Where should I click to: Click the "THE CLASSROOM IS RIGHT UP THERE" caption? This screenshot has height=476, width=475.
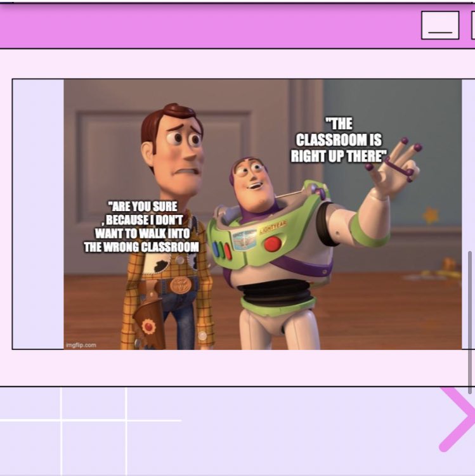pyautogui.click(x=339, y=140)
